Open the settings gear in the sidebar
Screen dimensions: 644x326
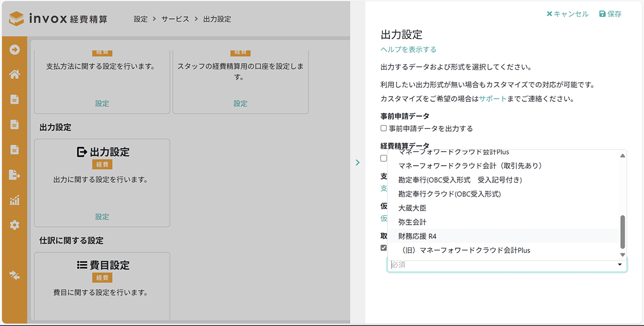[x=14, y=225]
